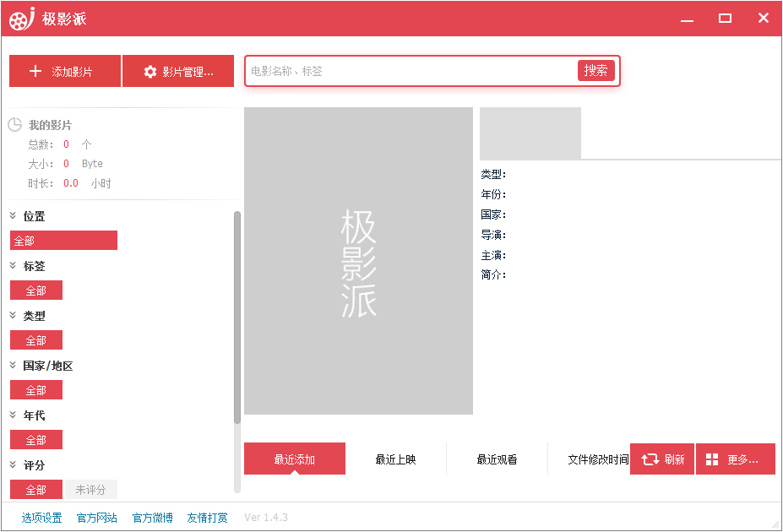
Task: Open the 选项设置 link
Action: click(x=42, y=518)
